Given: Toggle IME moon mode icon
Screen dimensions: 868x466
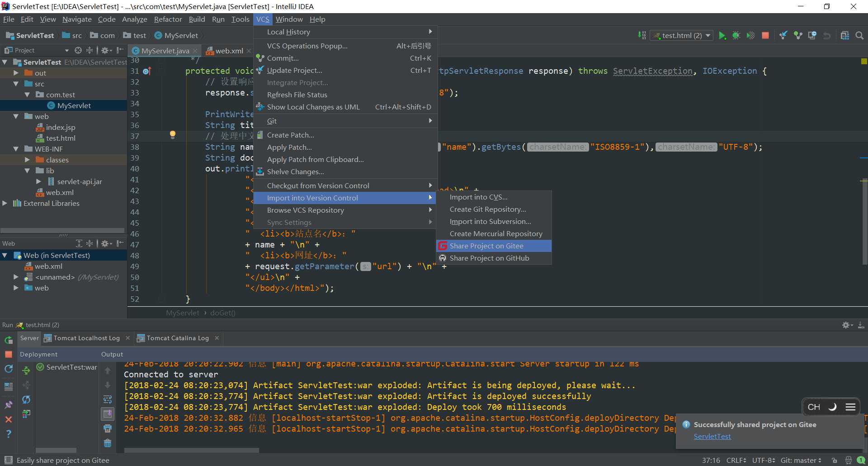Looking at the screenshot, I should [832, 407].
